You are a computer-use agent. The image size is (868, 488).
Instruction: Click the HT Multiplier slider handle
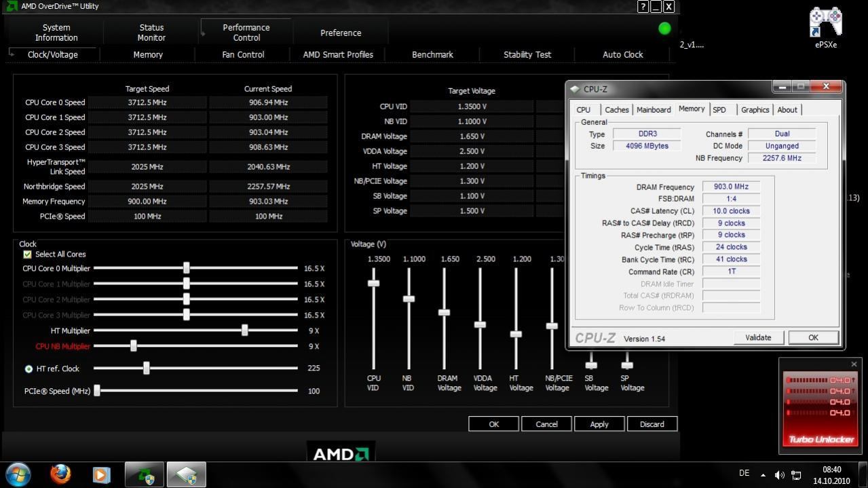pyautogui.click(x=244, y=331)
